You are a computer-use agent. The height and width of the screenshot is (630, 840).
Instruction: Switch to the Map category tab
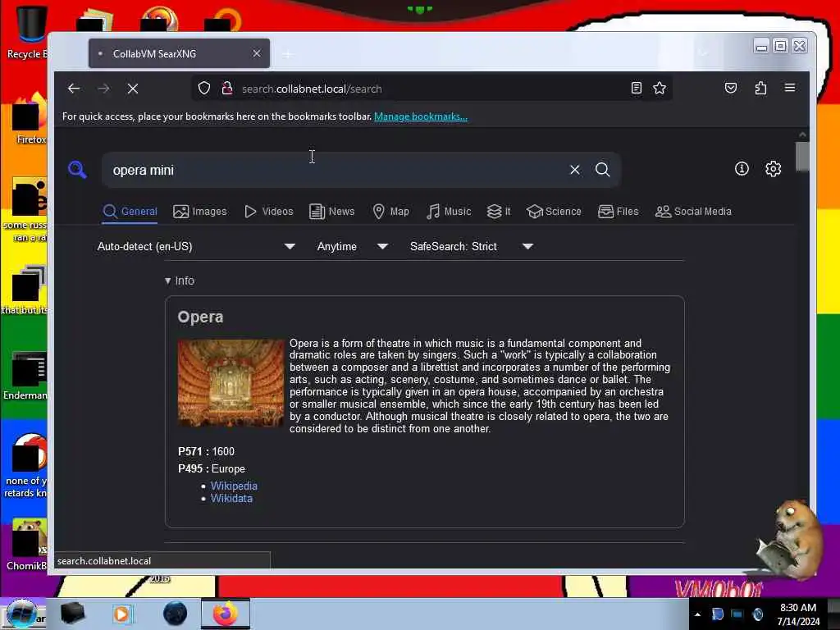(391, 212)
